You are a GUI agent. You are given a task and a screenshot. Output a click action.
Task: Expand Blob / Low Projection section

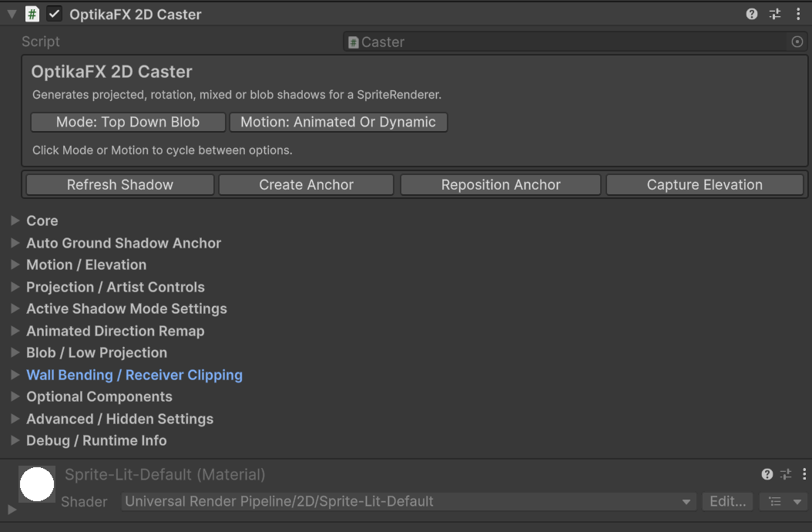pyautogui.click(x=15, y=352)
